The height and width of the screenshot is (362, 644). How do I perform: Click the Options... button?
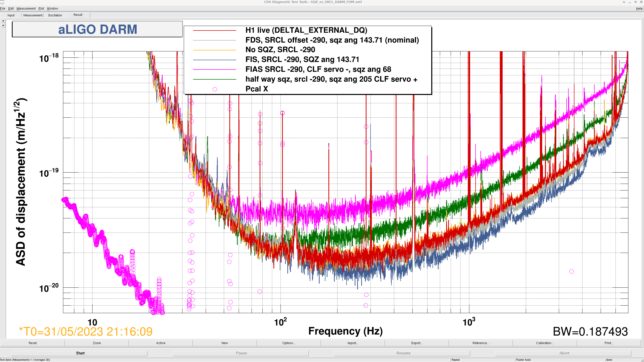289,343
